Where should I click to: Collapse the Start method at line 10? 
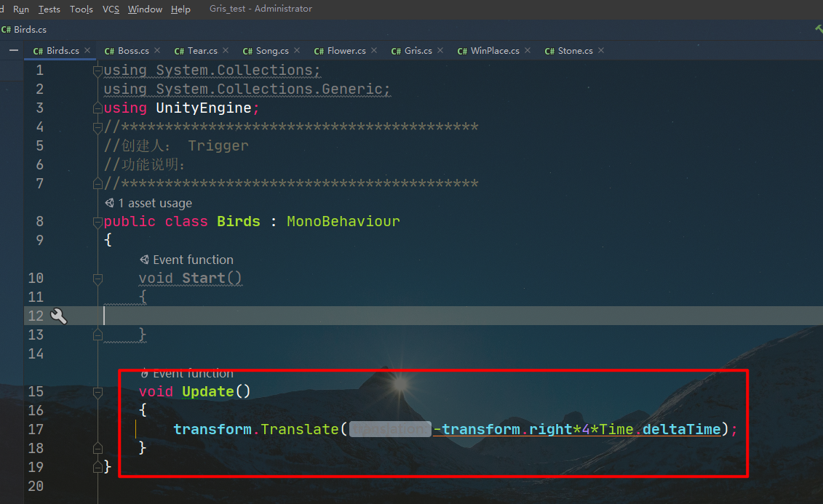98,279
